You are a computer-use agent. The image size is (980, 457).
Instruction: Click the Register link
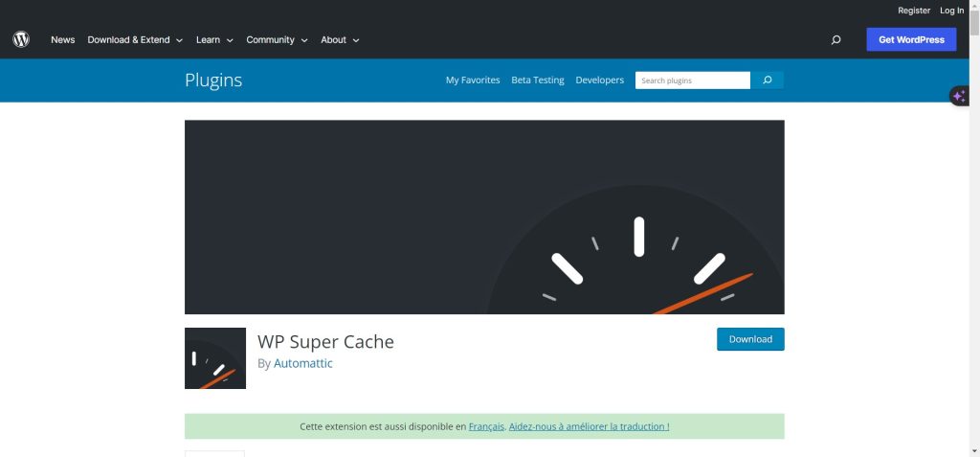[x=914, y=11]
